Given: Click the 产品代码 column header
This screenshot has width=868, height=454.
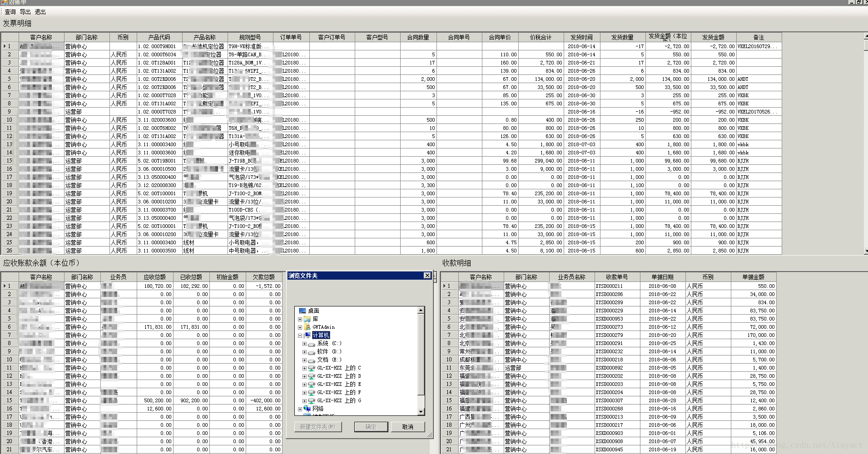Looking at the screenshot, I should (159, 37).
